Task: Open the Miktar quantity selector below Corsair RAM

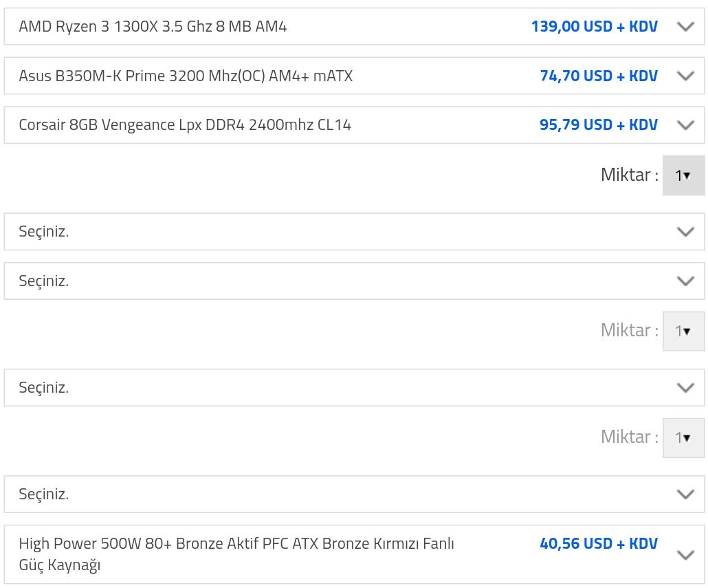Action: [683, 175]
